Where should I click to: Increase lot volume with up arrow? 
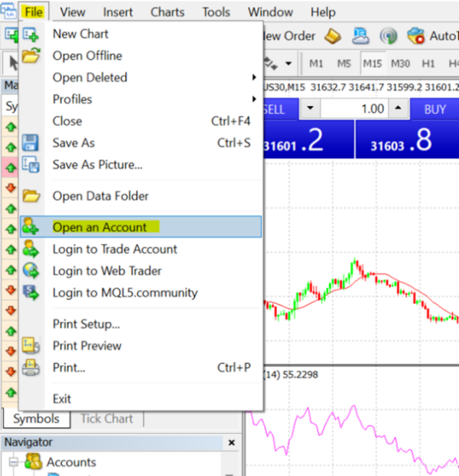(x=399, y=108)
